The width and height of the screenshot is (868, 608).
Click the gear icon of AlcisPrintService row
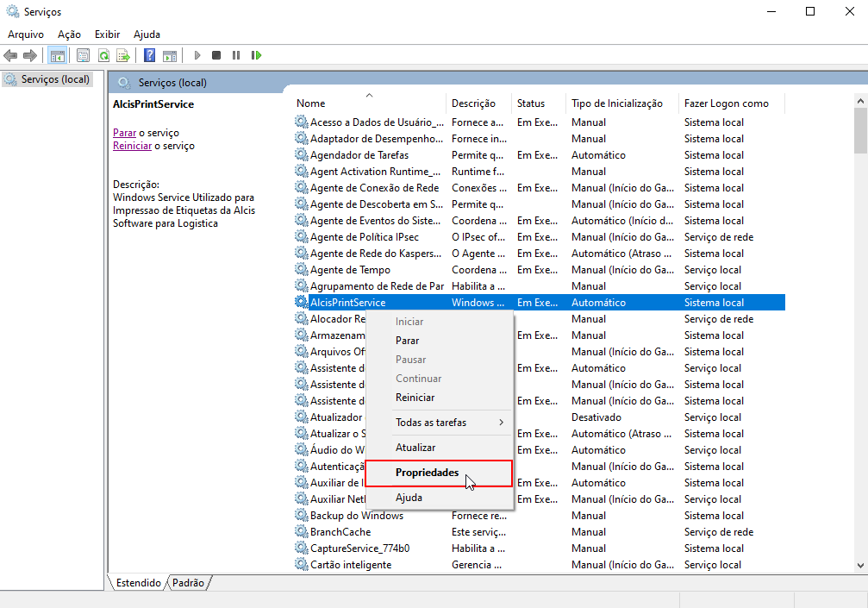click(301, 303)
